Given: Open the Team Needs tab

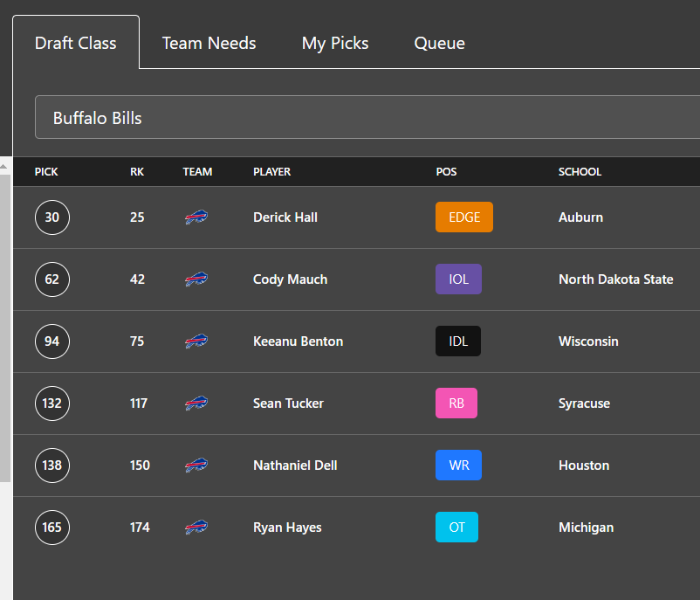Looking at the screenshot, I should (209, 43).
